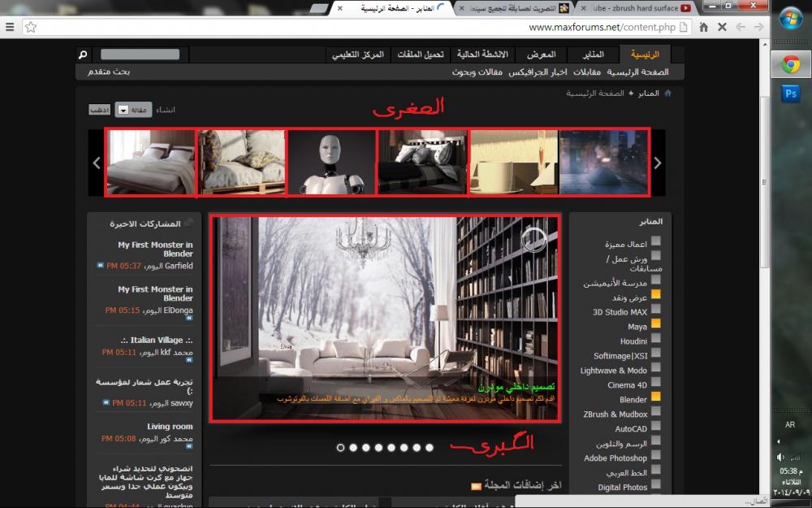Bookmark this page with the star icon
Screen dimensions: 812x508
(x=31, y=27)
